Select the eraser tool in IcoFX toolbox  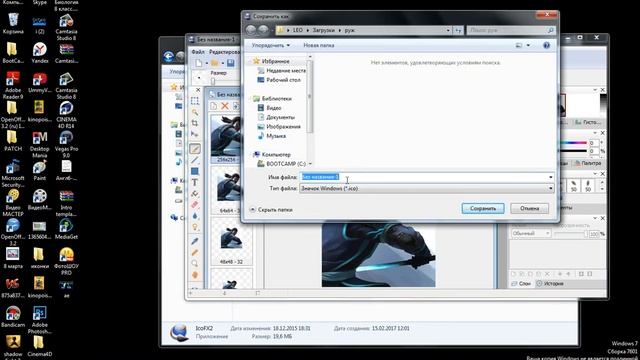(195, 204)
